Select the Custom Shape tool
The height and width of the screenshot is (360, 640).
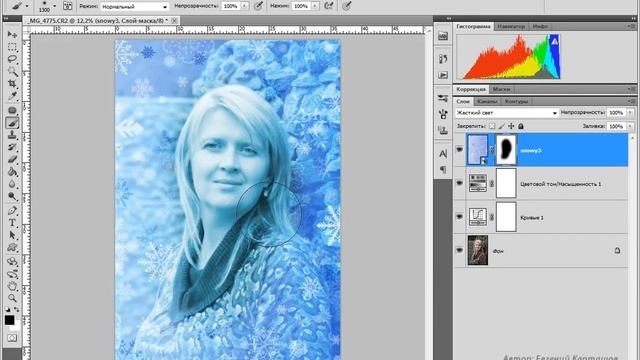point(12,247)
